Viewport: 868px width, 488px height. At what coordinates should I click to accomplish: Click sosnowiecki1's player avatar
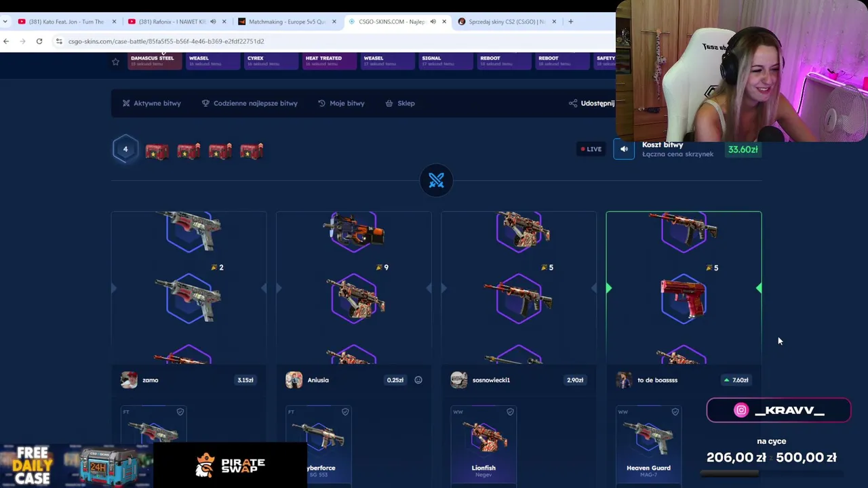[x=458, y=380]
